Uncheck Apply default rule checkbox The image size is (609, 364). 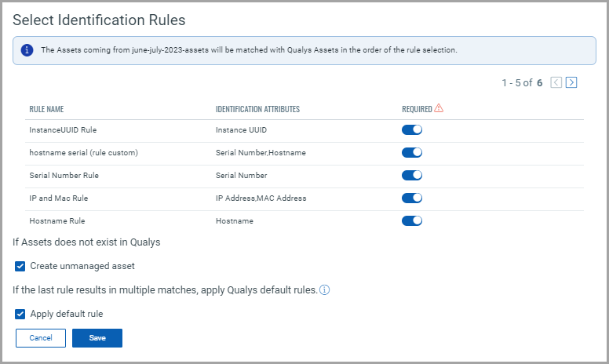pyautogui.click(x=20, y=315)
